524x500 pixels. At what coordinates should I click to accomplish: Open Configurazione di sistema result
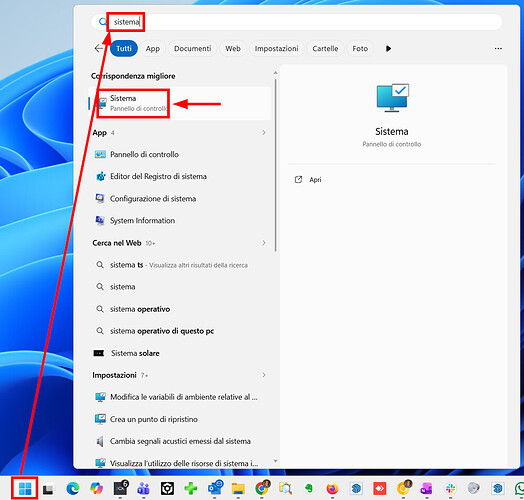(x=179, y=199)
